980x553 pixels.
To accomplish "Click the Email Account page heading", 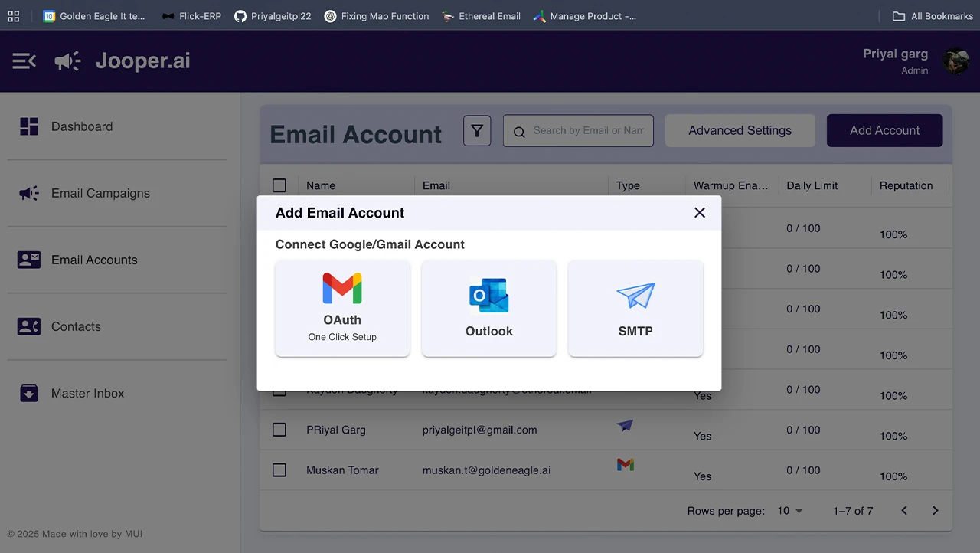I will coord(356,134).
